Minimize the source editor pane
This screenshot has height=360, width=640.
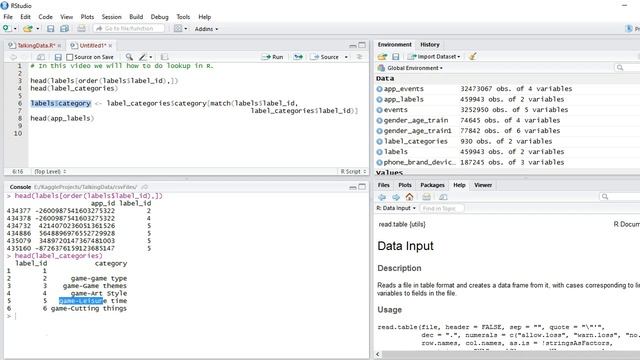point(353,45)
